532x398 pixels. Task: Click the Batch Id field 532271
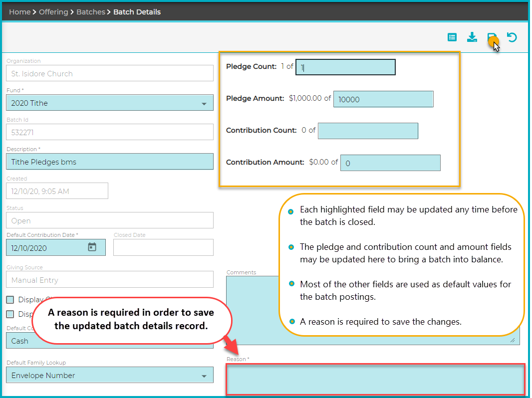coord(110,132)
